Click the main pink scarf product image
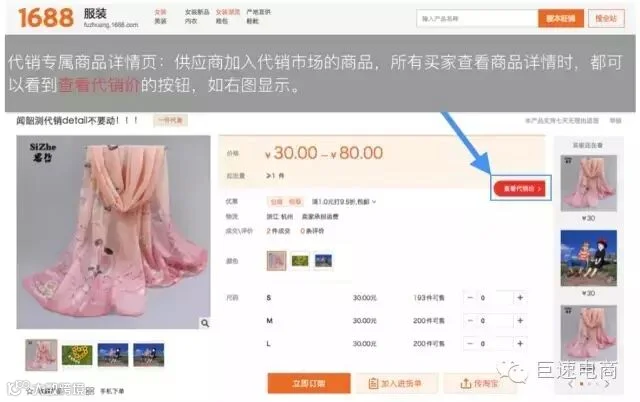The image size is (640, 402). tap(113, 232)
